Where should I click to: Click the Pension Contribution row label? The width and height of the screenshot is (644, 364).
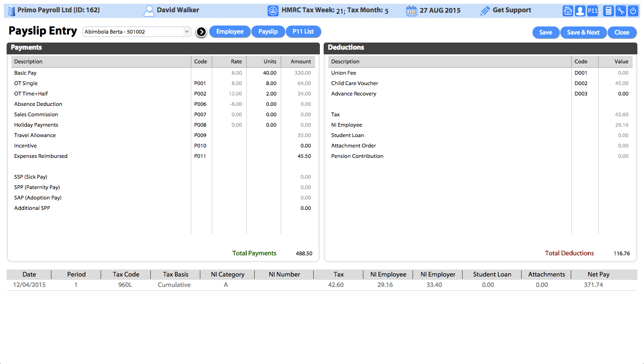[x=357, y=156]
